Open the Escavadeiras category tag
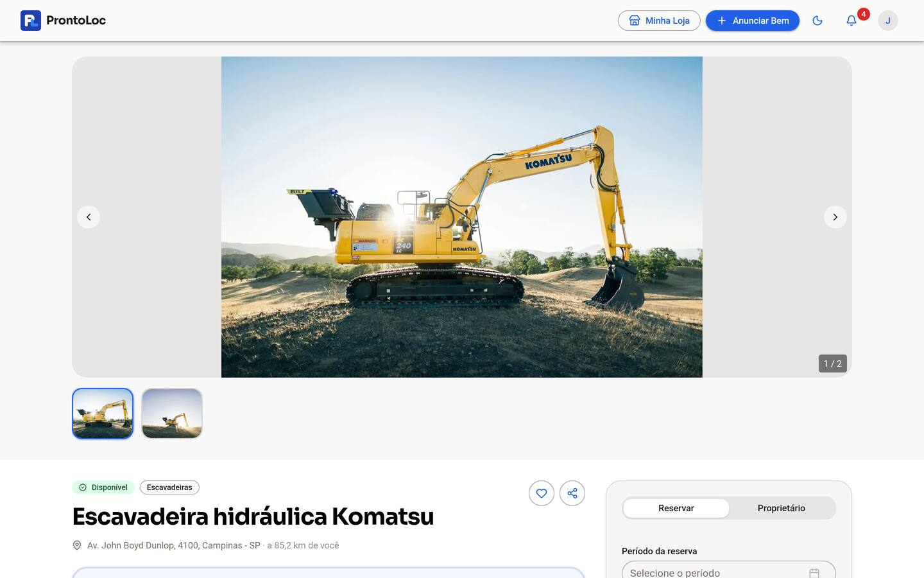This screenshot has width=924, height=578. (x=169, y=487)
